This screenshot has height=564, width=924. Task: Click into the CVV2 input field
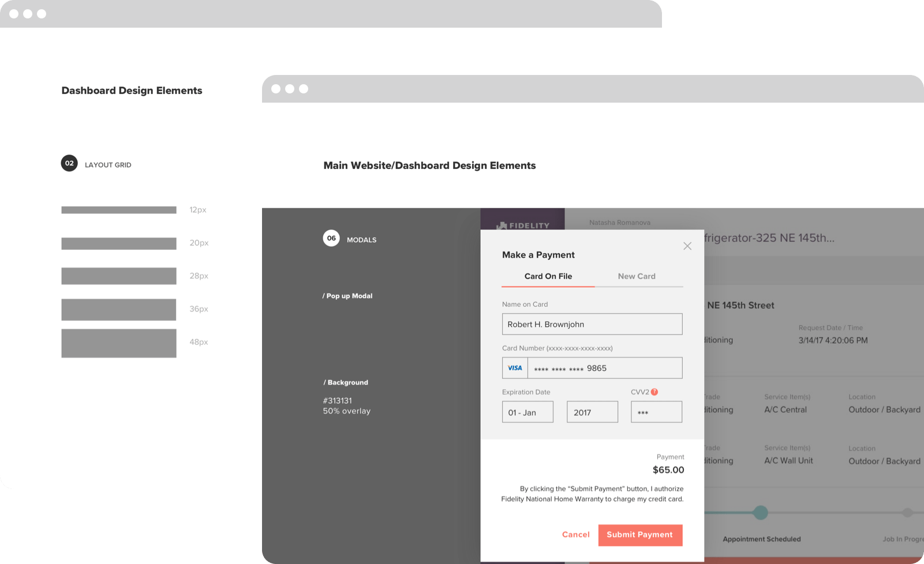(656, 412)
